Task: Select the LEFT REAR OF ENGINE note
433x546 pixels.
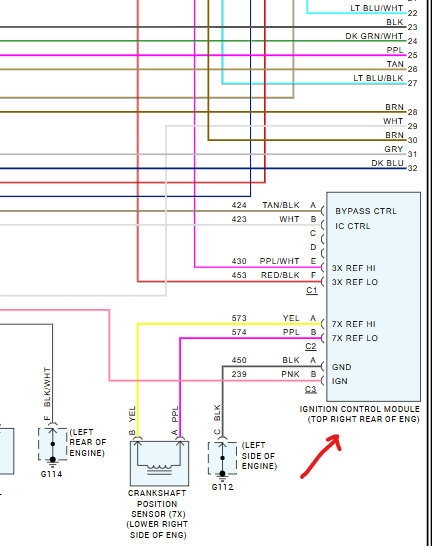Action: (87, 442)
